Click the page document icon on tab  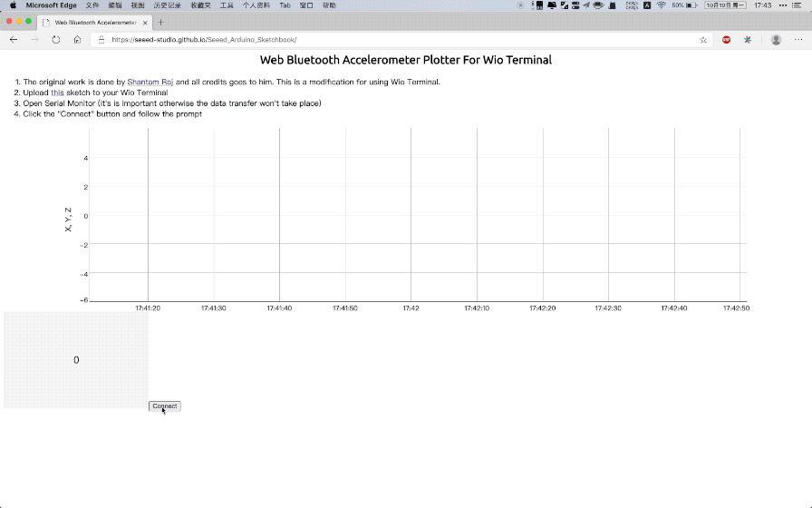pyautogui.click(x=46, y=23)
